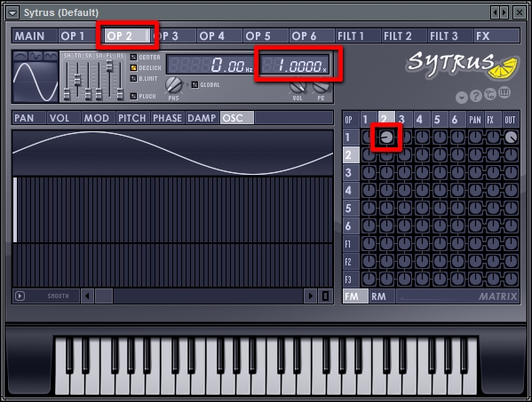Select the PHASE envelope tab

pos(168,118)
